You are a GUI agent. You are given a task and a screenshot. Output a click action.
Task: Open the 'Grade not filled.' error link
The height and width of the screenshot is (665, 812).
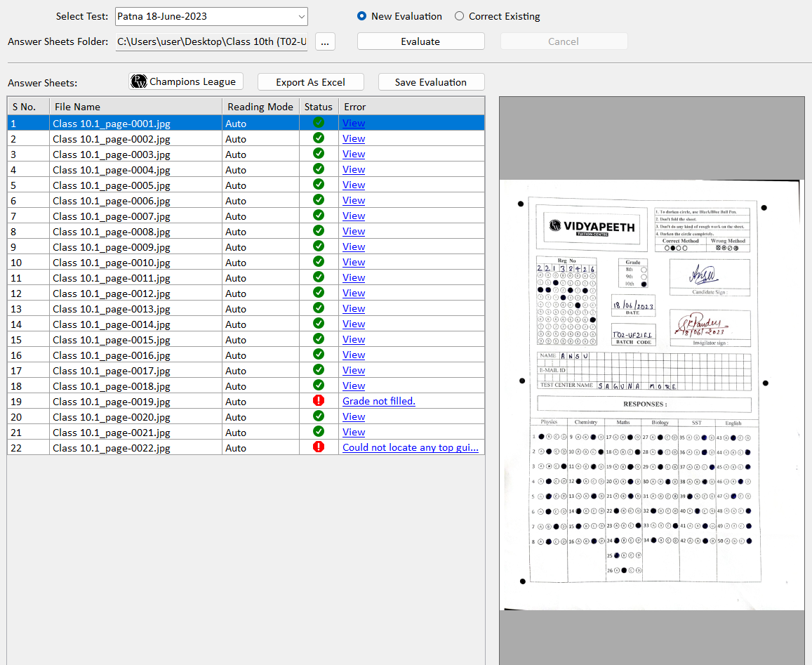tap(379, 401)
